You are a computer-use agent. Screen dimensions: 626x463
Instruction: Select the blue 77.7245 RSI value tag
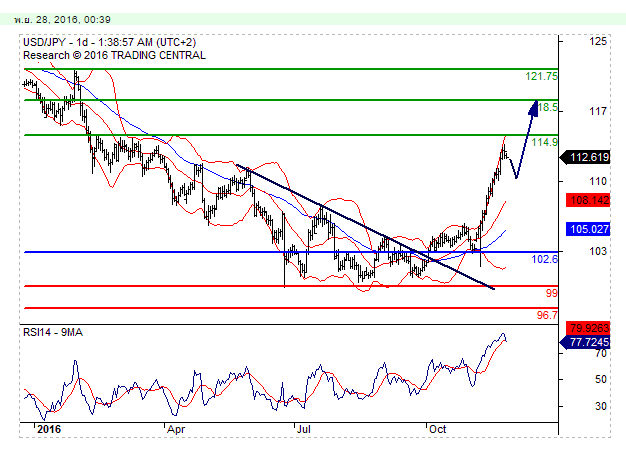point(589,342)
